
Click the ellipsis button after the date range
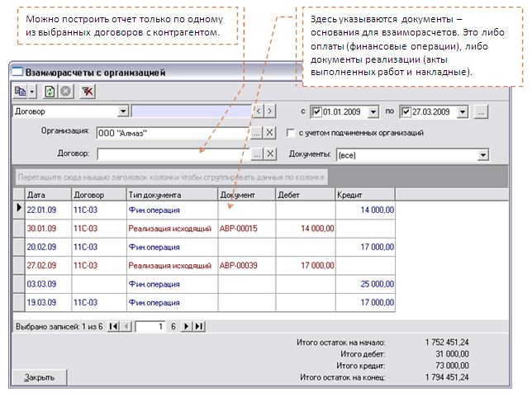tap(481, 111)
